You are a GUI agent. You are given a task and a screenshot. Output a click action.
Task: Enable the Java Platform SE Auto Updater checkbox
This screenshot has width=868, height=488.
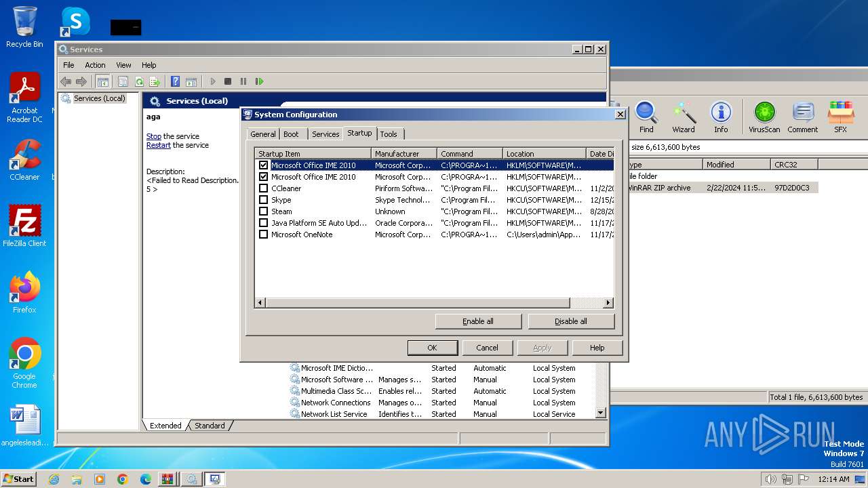[264, 223]
